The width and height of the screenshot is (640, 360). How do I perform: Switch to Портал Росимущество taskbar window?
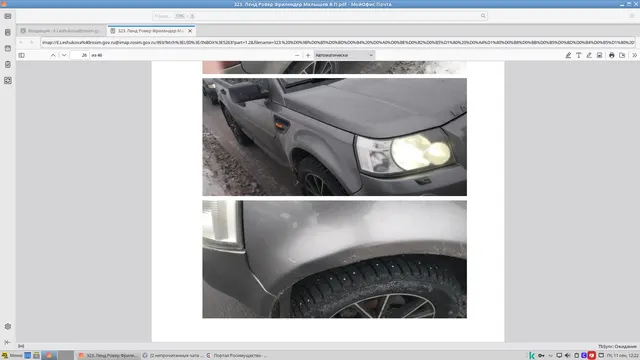tap(237, 356)
